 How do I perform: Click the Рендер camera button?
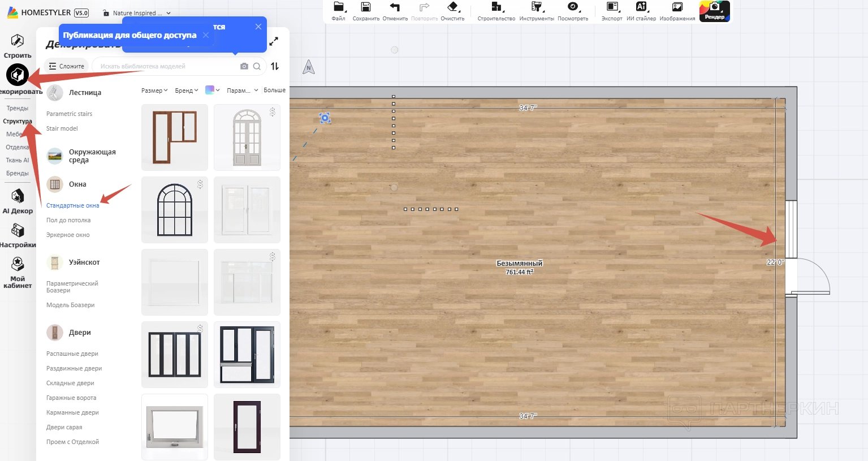point(714,10)
